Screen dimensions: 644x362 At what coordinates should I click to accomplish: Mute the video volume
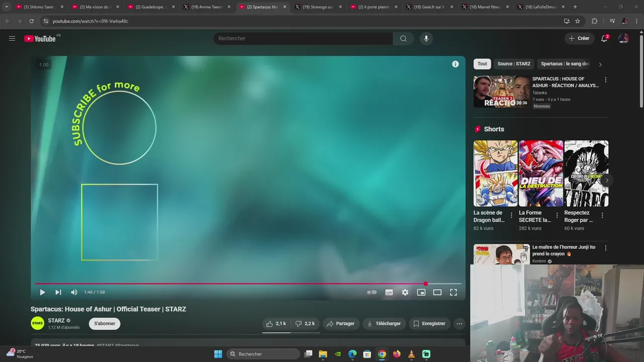point(74,292)
